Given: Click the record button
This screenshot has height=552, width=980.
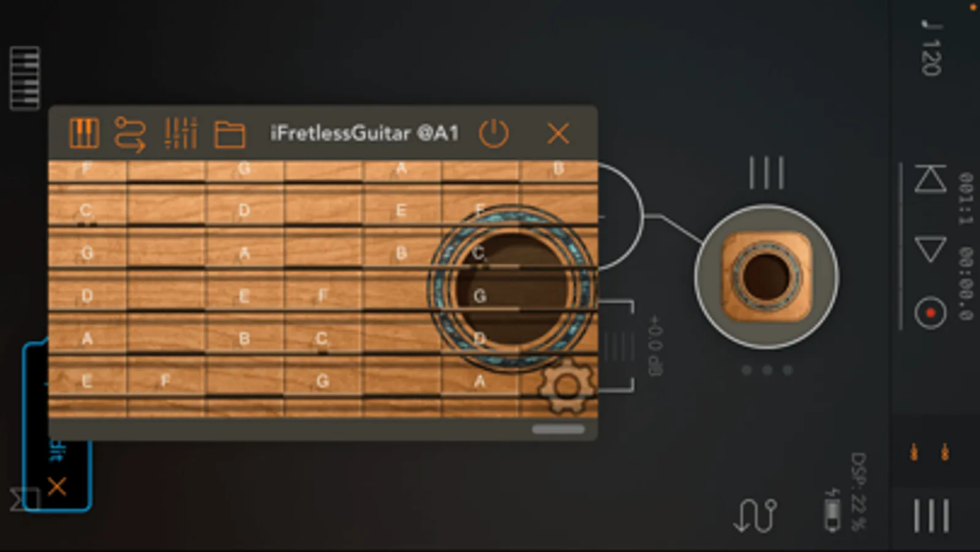Looking at the screenshot, I should point(930,313).
